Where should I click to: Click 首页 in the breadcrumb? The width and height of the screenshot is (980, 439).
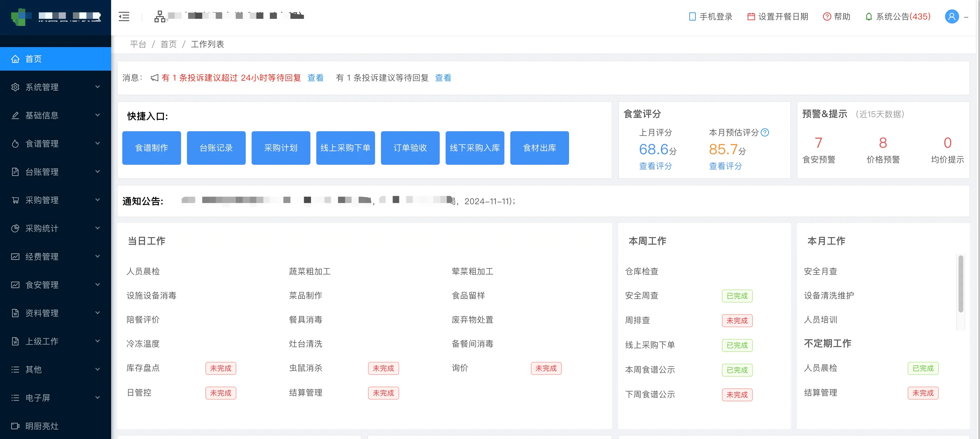pos(168,44)
